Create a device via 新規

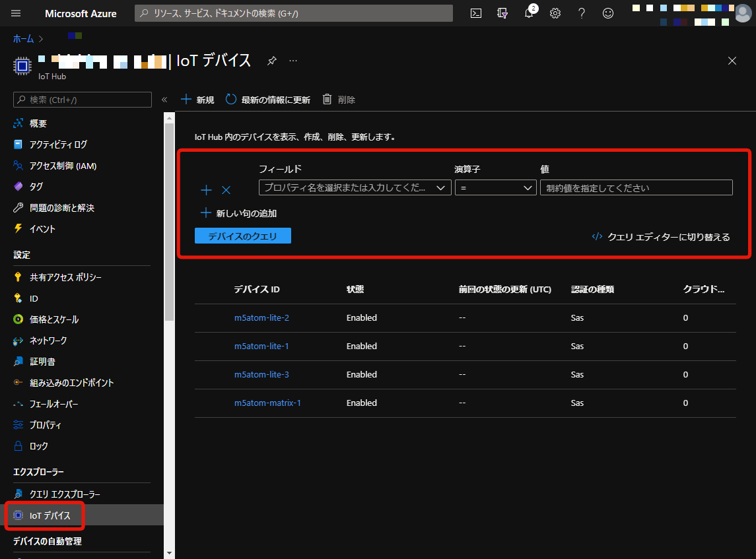coord(197,99)
